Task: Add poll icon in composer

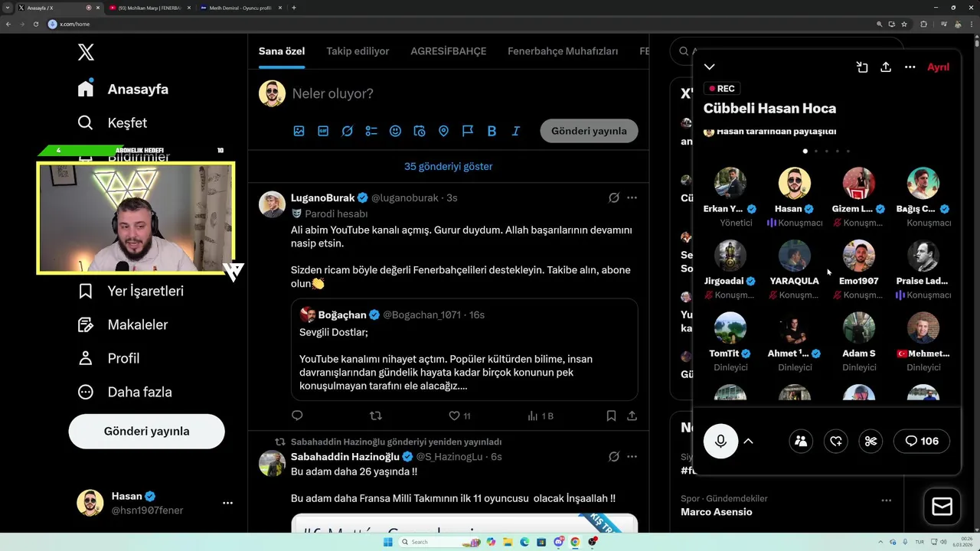Action: pyautogui.click(x=371, y=131)
